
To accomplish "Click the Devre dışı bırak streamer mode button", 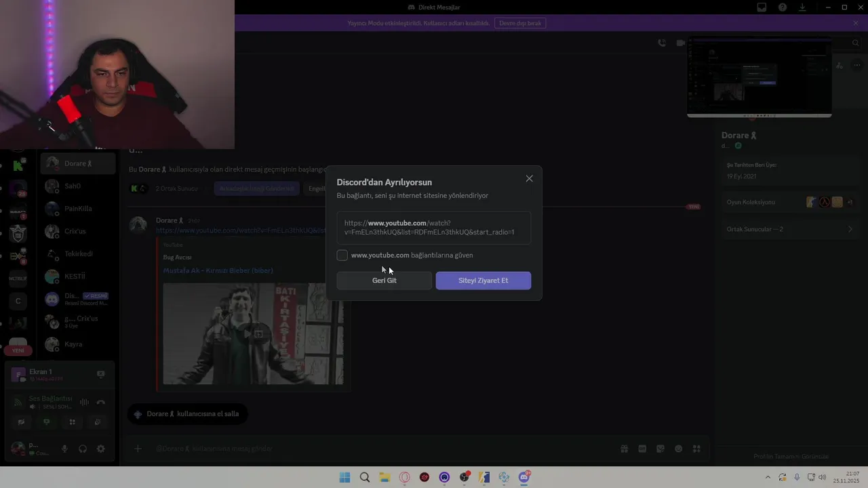I will tap(520, 23).
